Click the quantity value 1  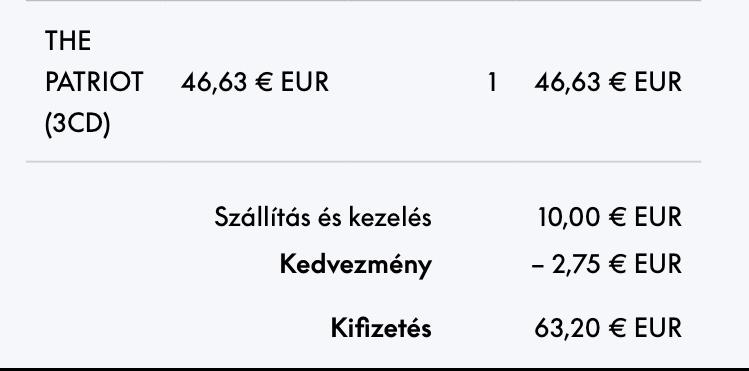click(492, 82)
